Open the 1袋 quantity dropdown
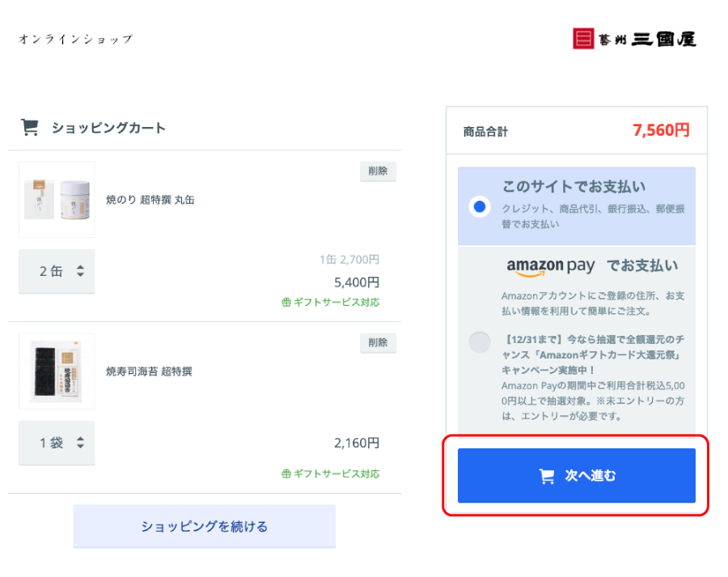Viewport: 728px width, 577px height. [57, 443]
